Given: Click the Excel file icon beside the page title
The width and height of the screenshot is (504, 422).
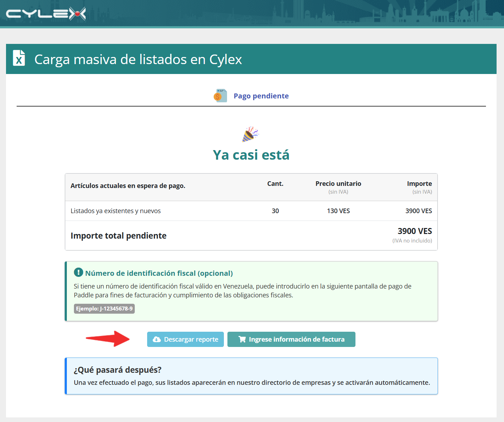Looking at the screenshot, I should click(x=19, y=58).
